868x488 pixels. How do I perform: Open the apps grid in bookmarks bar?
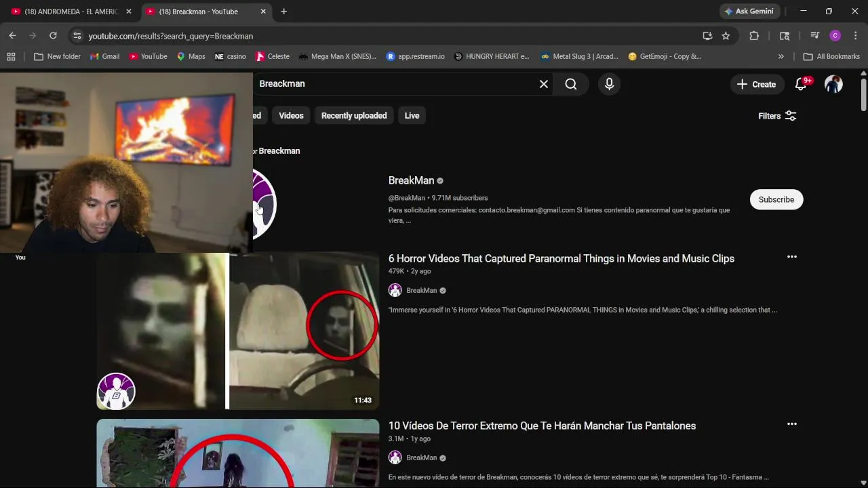(11, 56)
